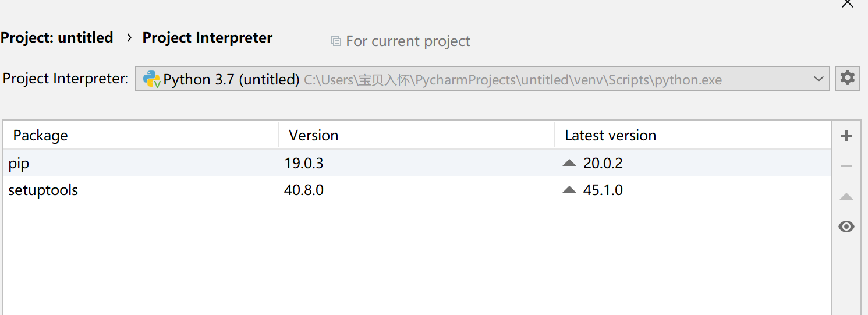Click the minus icon to uninstall package
The image size is (868, 315).
click(846, 167)
